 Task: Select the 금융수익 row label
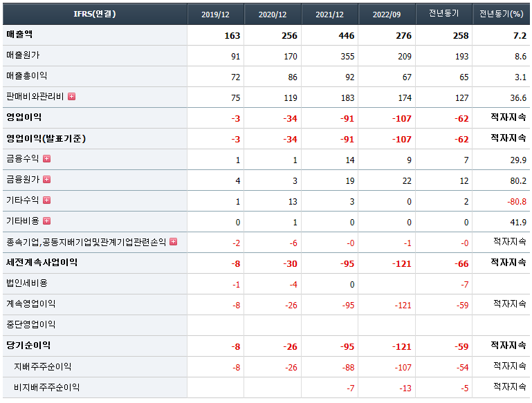tap(23, 158)
